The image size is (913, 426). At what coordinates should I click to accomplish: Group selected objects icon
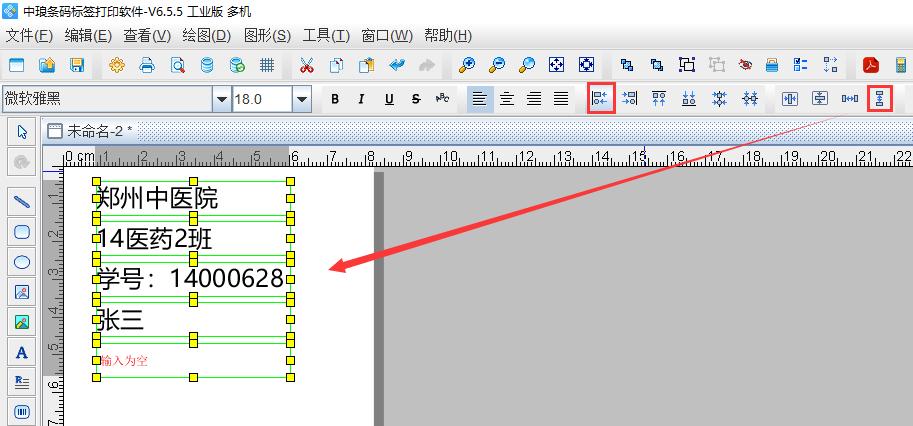tap(687, 65)
